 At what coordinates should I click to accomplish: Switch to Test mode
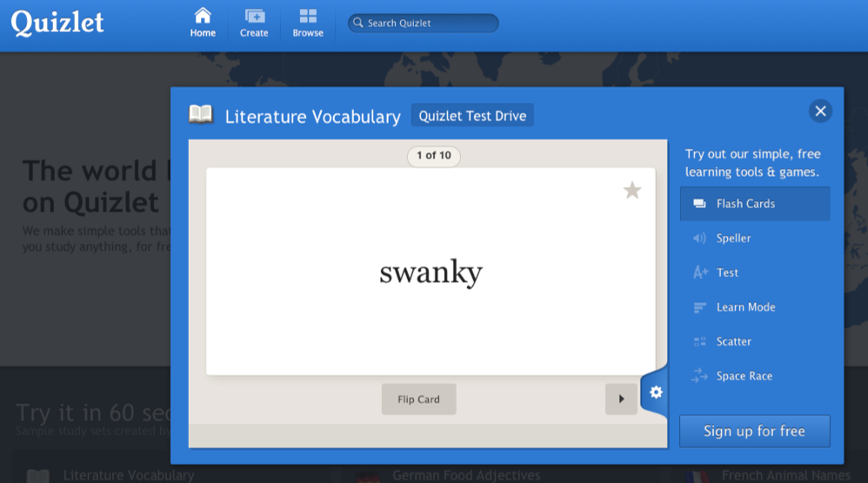755,272
